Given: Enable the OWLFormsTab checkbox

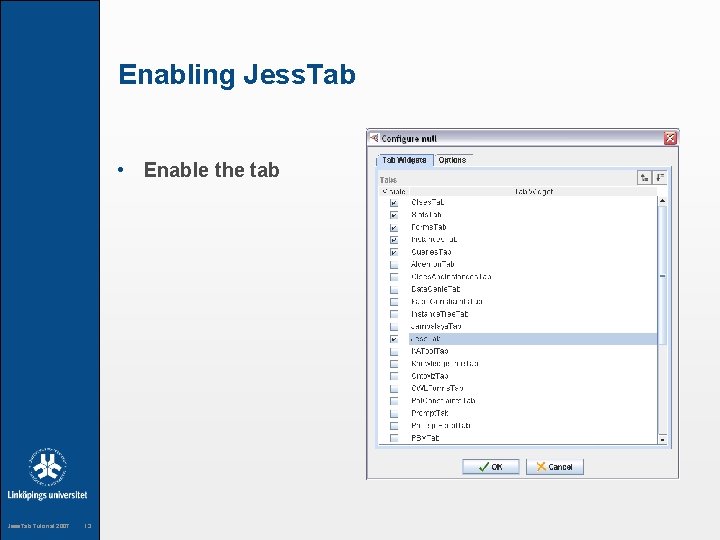Looking at the screenshot, I should click(x=394, y=388).
